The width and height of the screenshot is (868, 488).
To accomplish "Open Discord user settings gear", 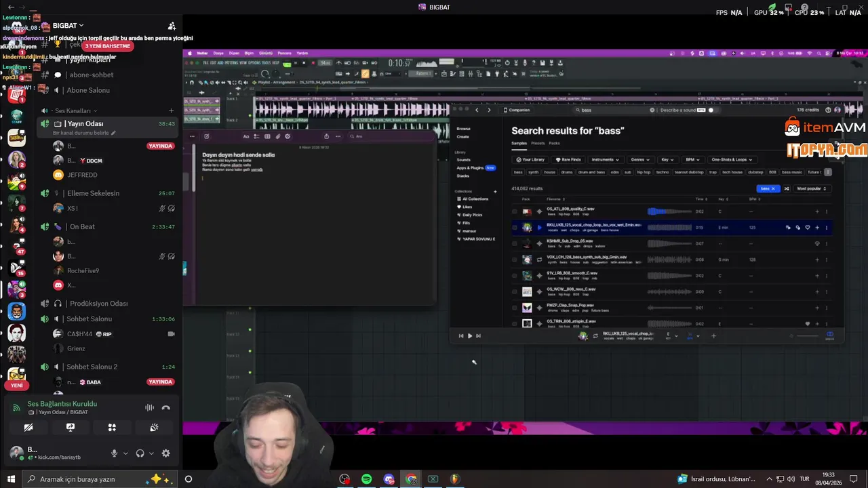I will [x=165, y=453].
